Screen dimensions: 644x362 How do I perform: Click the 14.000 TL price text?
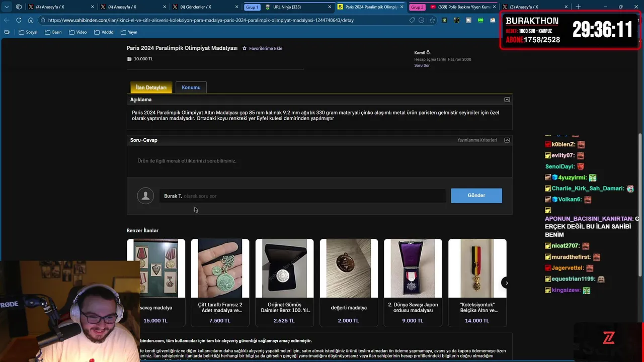point(477,320)
